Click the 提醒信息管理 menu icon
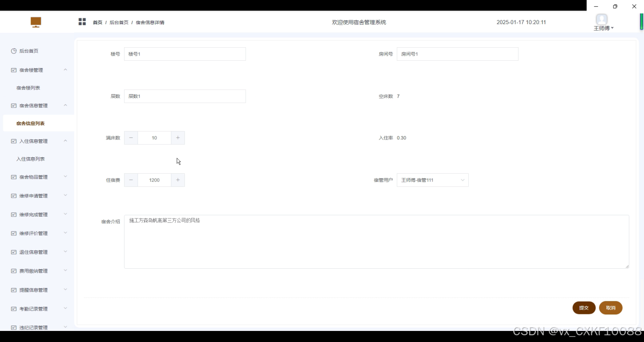 point(14,290)
